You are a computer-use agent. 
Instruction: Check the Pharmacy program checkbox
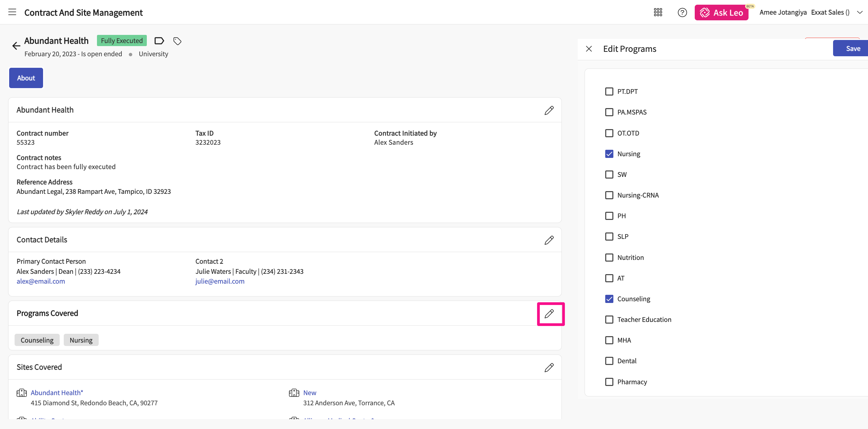(x=609, y=382)
